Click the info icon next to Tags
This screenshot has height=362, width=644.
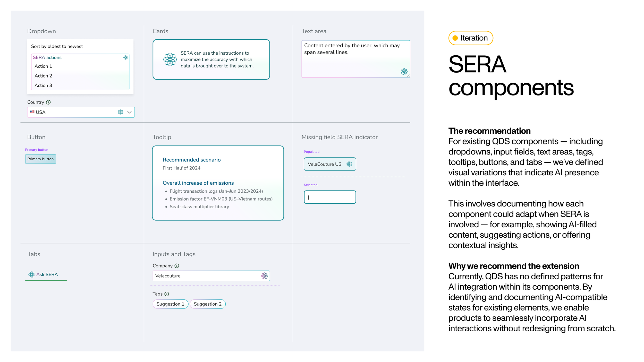167,294
